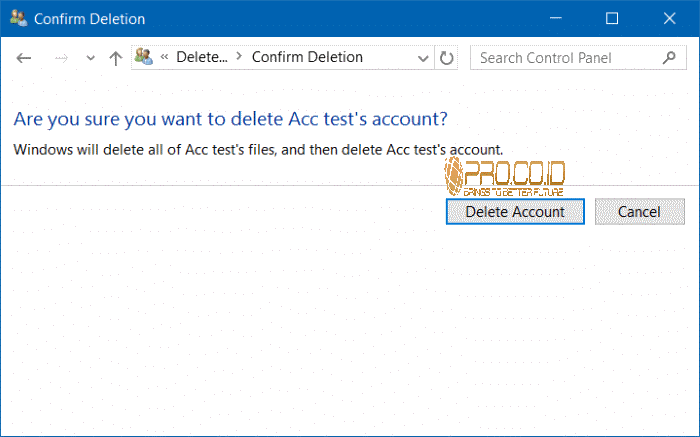Click the Delete Account button
The width and height of the screenshot is (700, 437).
coord(515,212)
